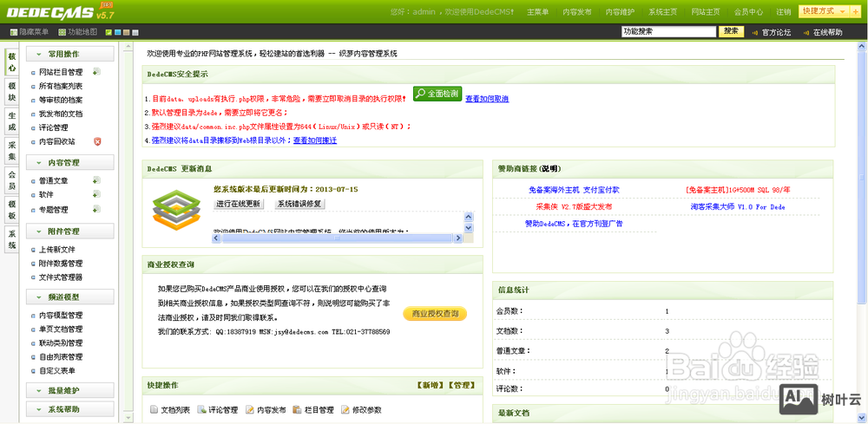Screen dimensions: 868x424
Task: Open the 查看如何取消 link
Action: [487, 99]
